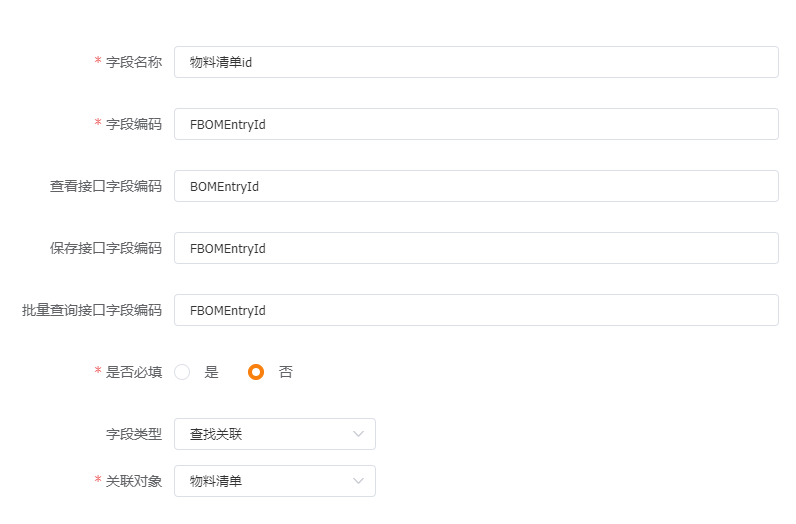Click the 是否必填 required label
This screenshot has width=796, height=524.
tap(134, 372)
